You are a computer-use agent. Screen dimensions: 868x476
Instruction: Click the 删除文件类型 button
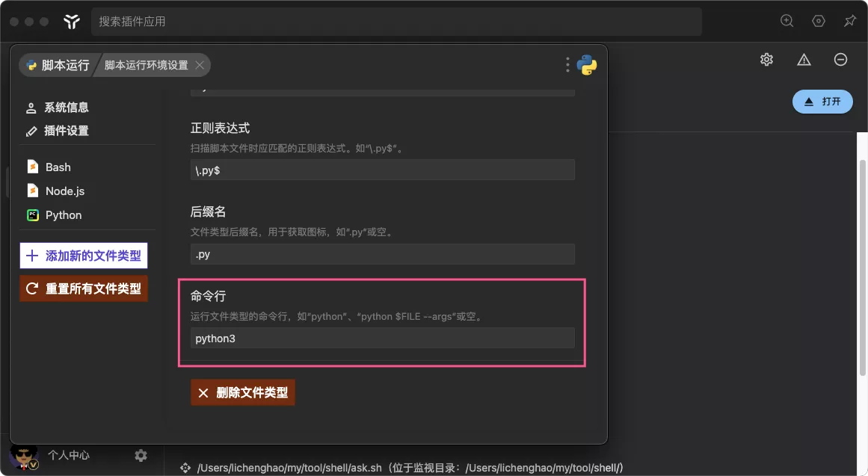coord(243,392)
